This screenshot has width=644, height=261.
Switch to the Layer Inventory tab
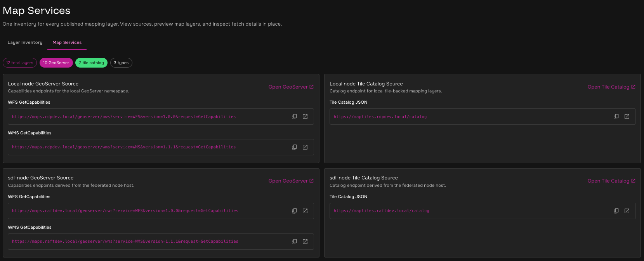point(25,42)
